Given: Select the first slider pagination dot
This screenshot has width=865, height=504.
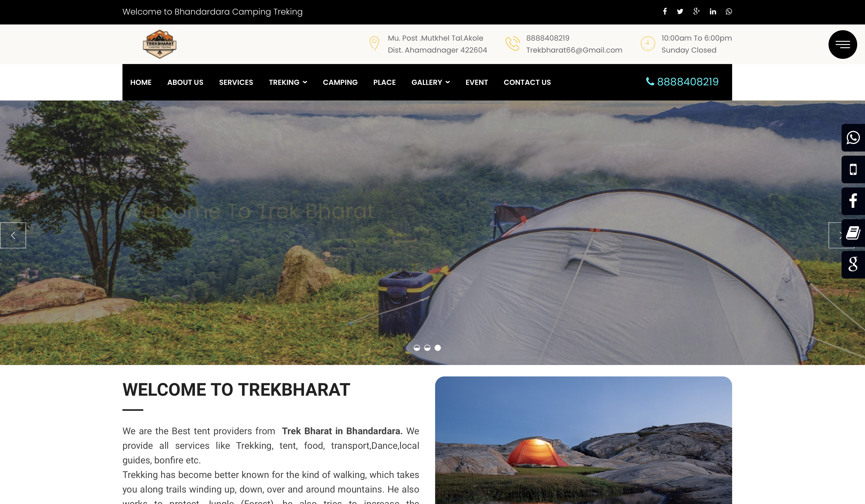Looking at the screenshot, I should [x=417, y=348].
